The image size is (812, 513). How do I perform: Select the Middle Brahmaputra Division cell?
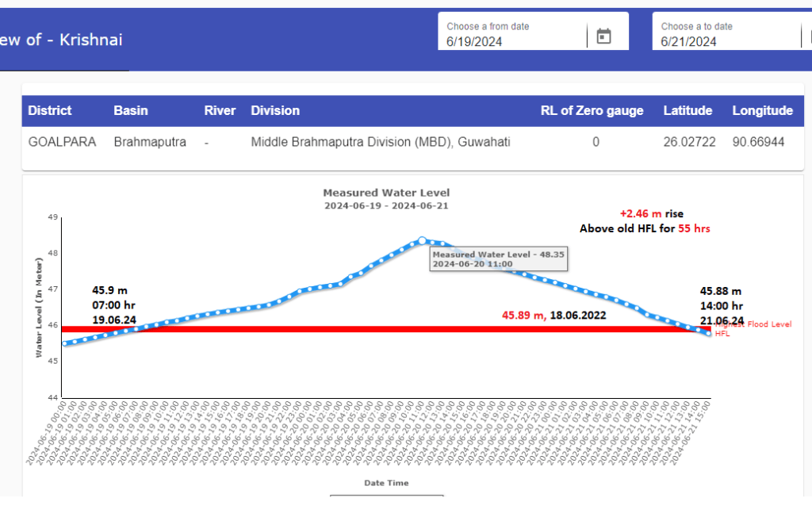click(381, 143)
